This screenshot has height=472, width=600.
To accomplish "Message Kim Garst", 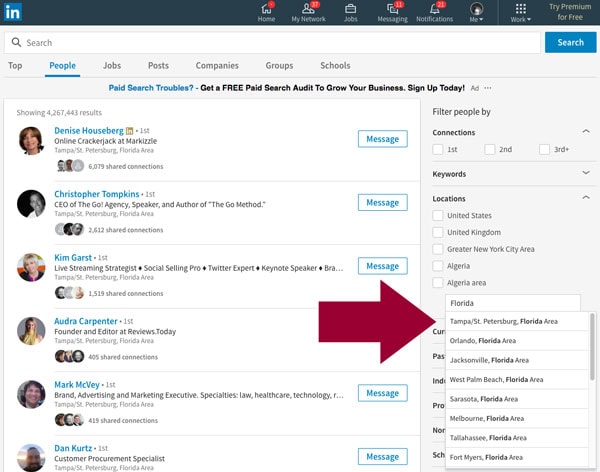I will tap(383, 266).
